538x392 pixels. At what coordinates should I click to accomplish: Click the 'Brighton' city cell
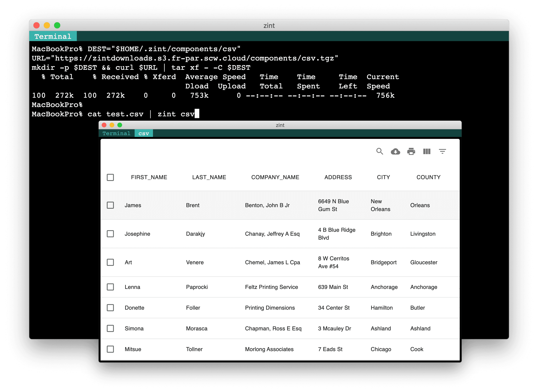click(381, 234)
